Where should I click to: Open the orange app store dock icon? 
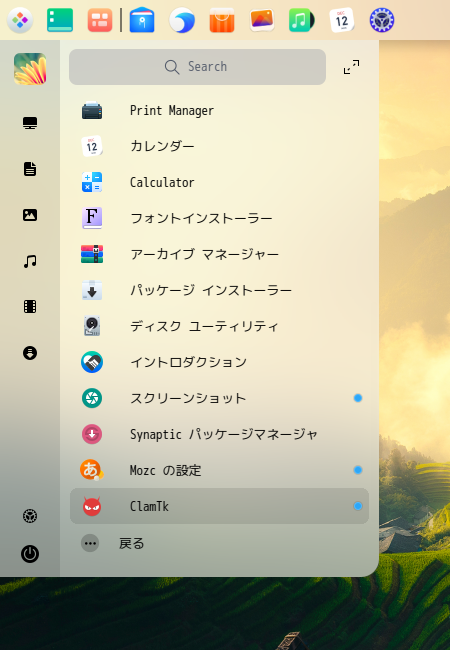[x=222, y=20]
